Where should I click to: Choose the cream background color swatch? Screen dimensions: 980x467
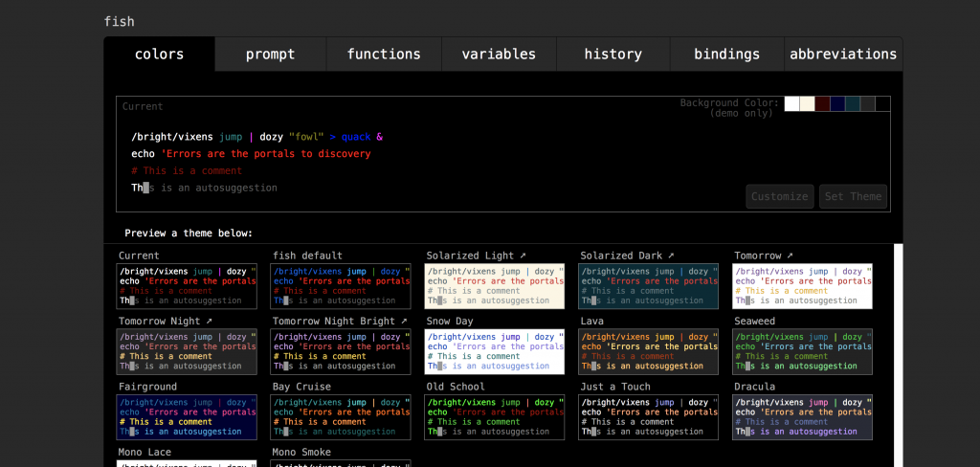point(807,104)
